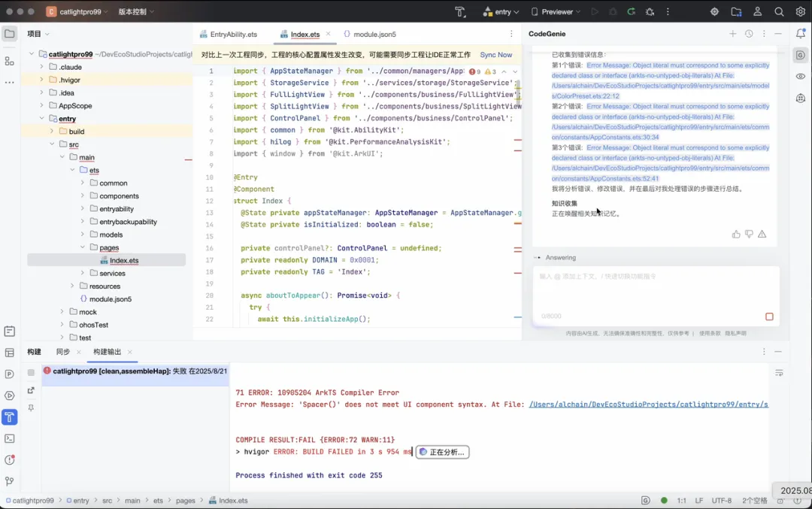The height and width of the screenshot is (509, 812).
Task: Select Index.ets in project tree
Action: tap(124, 260)
